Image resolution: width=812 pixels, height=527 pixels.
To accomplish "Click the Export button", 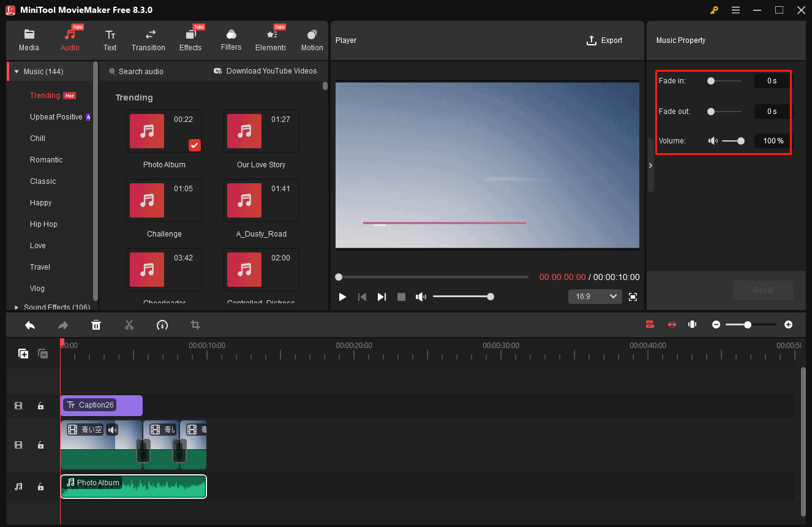I will pyautogui.click(x=604, y=40).
